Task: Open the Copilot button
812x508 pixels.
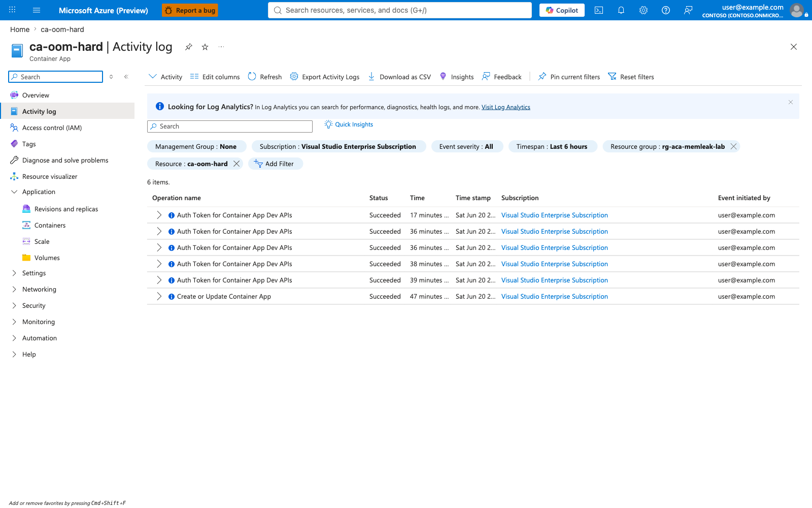Action: pos(562,10)
